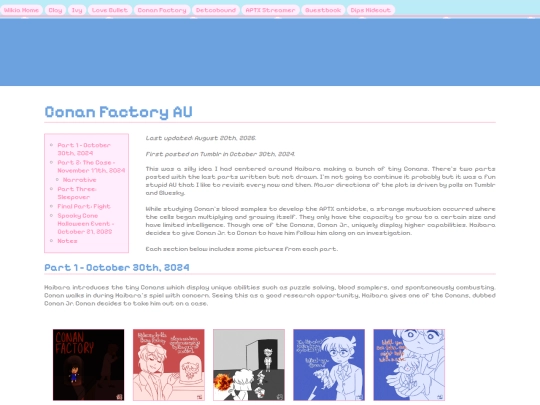Screen dimensions: 540x405
Task: Click the Part 1 - October 30th, 2024 heading
Action: (x=117, y=268)
